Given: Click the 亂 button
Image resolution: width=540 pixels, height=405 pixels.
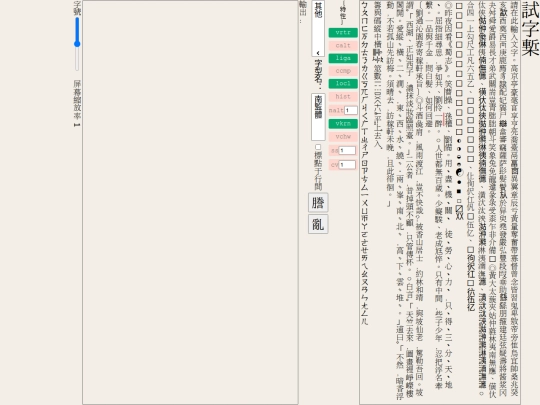Looking at the screenshot, I should [318, 224].
